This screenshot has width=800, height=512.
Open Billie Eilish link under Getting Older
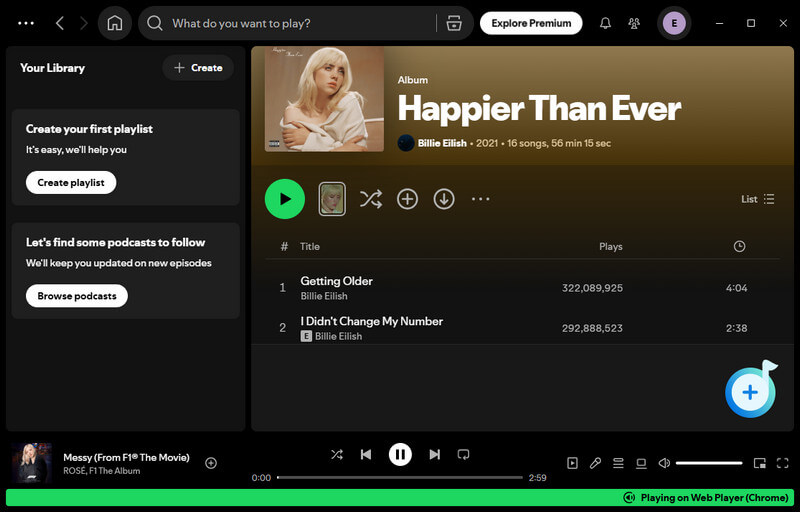tap(324, 296)
